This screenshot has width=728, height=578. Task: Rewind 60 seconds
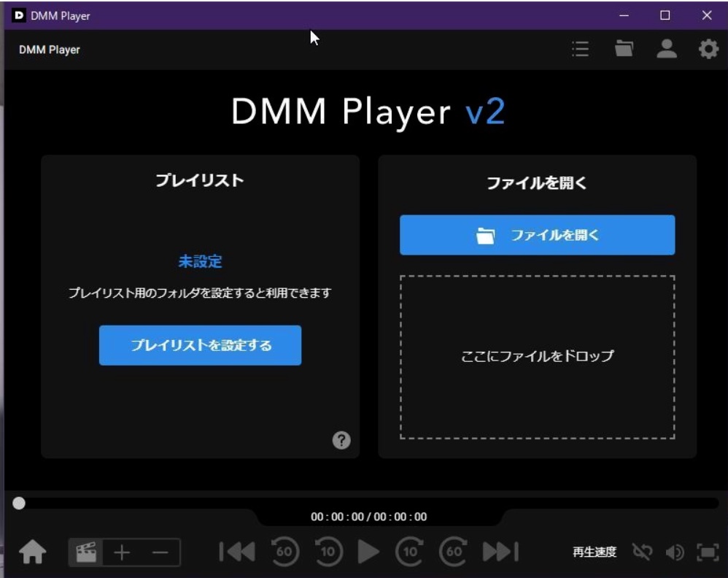(x=284, y=552)
